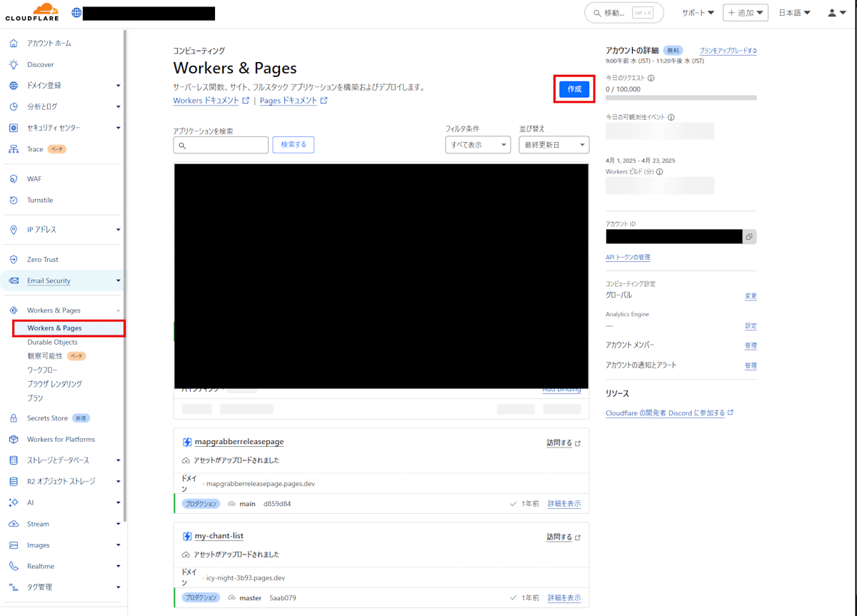Collapse the Workers & Pages sidebar section
The height and width of the screenshot is (616, 857).
pos(119,310)
